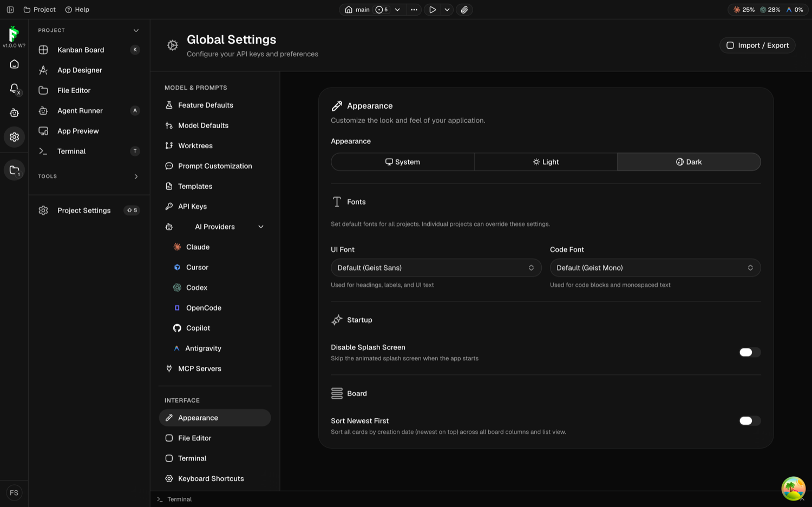Screen dimensions: 812x507
Task: Select the Codex provider
Action: [x=219, y=288]
